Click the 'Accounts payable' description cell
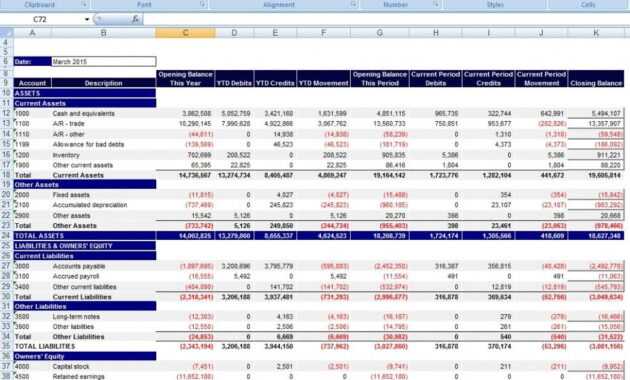The height and width of the screenshot is (380, 630). click(103, 266)
